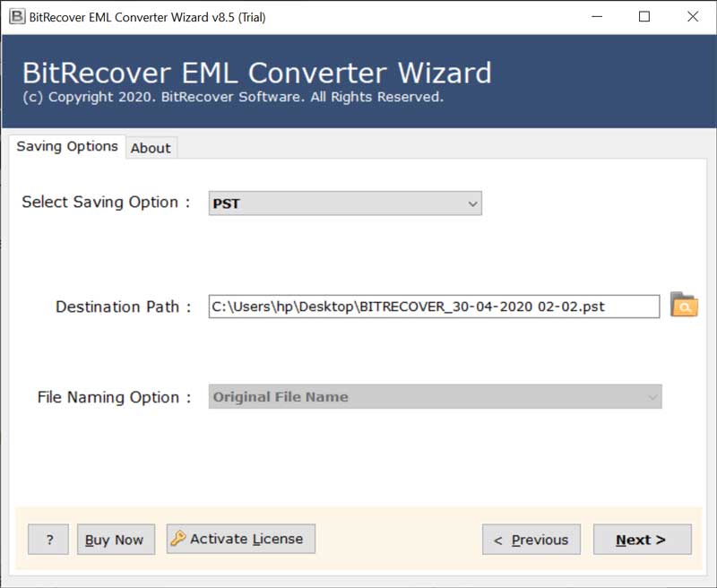Expand the File Naming Option dropdown
Viewport: 717px width, 588px height.
[x=435, y=396]
